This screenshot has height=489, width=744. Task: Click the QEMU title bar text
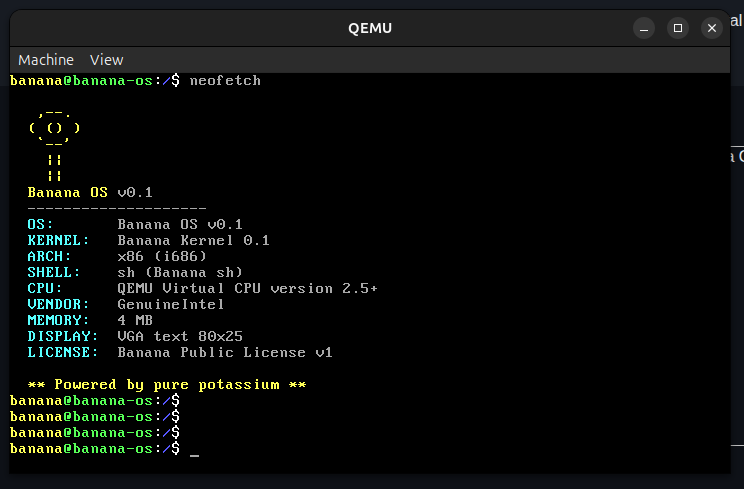pos(370,28)
